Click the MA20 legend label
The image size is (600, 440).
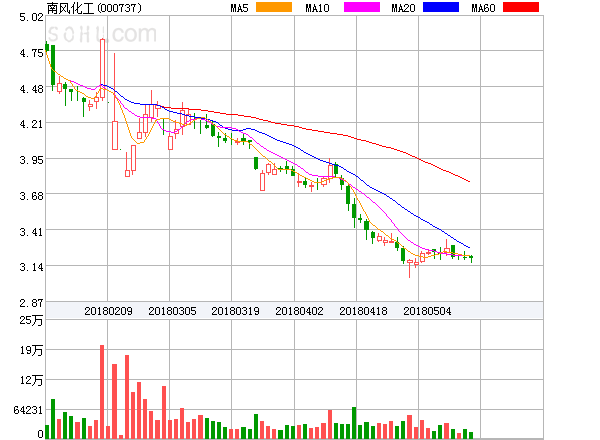click(x=403, y=8)
